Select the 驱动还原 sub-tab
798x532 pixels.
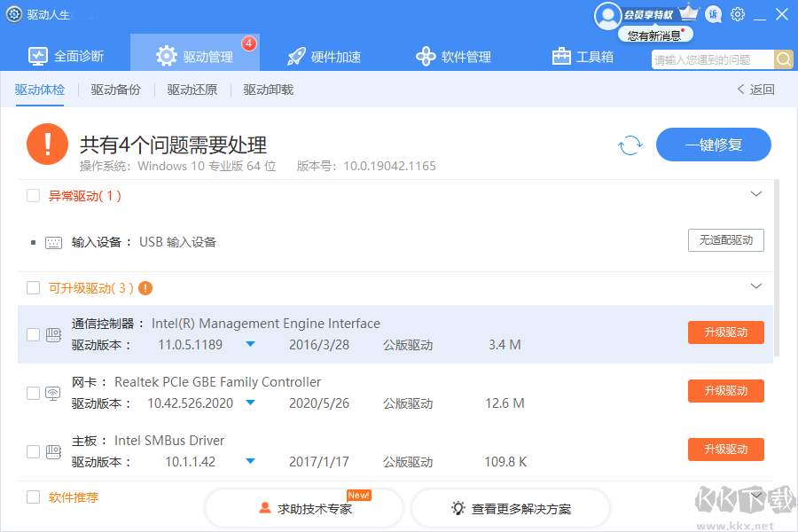click(x=192, y=90)
